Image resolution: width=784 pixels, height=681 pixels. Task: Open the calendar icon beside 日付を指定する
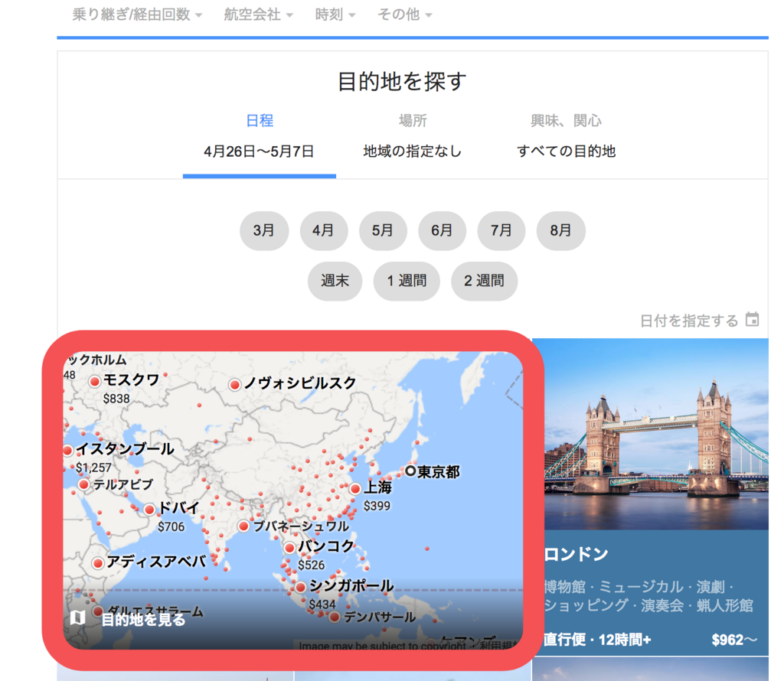coord(752,319)
